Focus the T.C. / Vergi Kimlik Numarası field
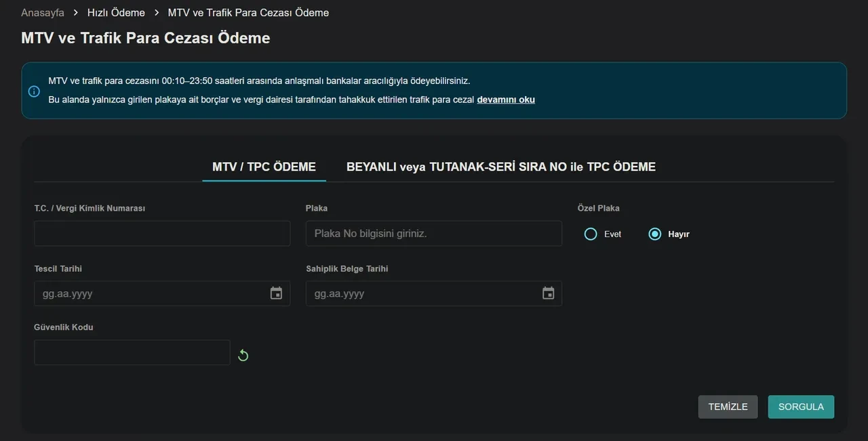Viewport: 868px width, 441px height. 162,233
